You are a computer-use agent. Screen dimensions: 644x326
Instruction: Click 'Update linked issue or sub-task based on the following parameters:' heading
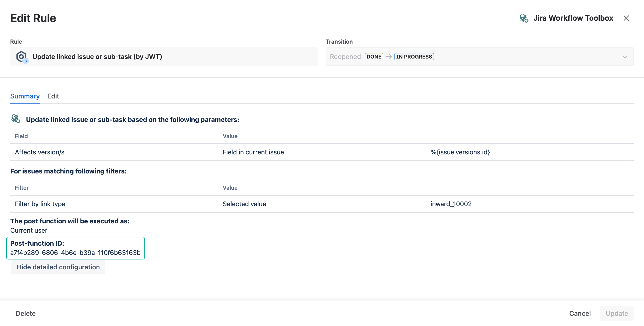132,120
